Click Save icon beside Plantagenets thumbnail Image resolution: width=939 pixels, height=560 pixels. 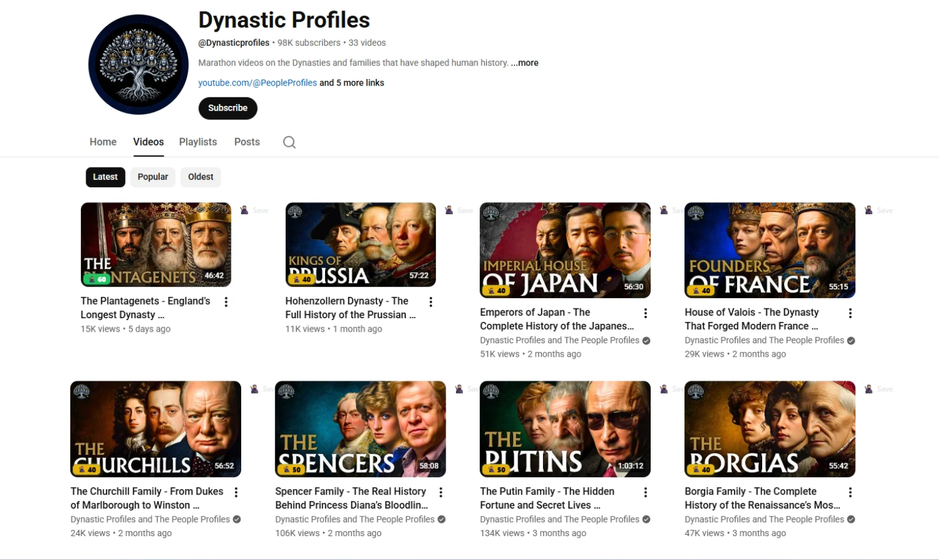coord(244,210)
